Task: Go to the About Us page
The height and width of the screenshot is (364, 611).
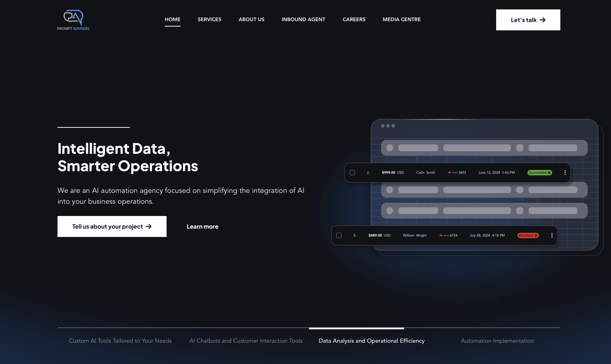Action: tap(251, 19)
